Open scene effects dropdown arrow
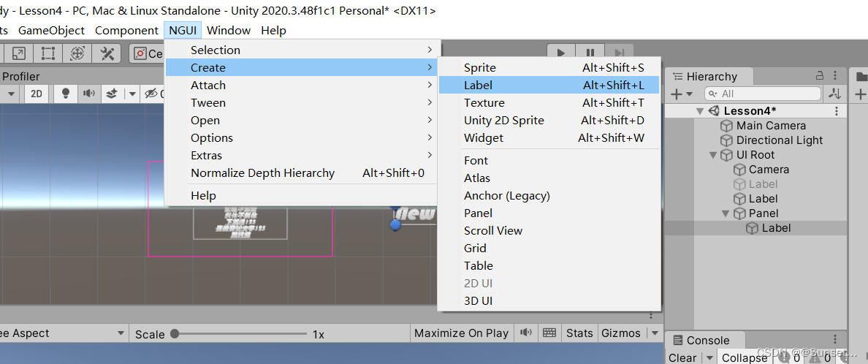 coord(132,94)
